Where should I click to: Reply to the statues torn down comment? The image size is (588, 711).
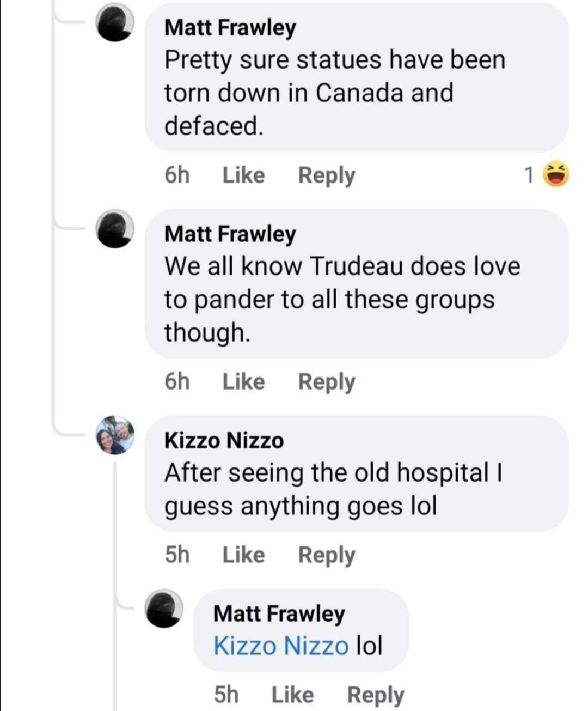tap(326, 175)
